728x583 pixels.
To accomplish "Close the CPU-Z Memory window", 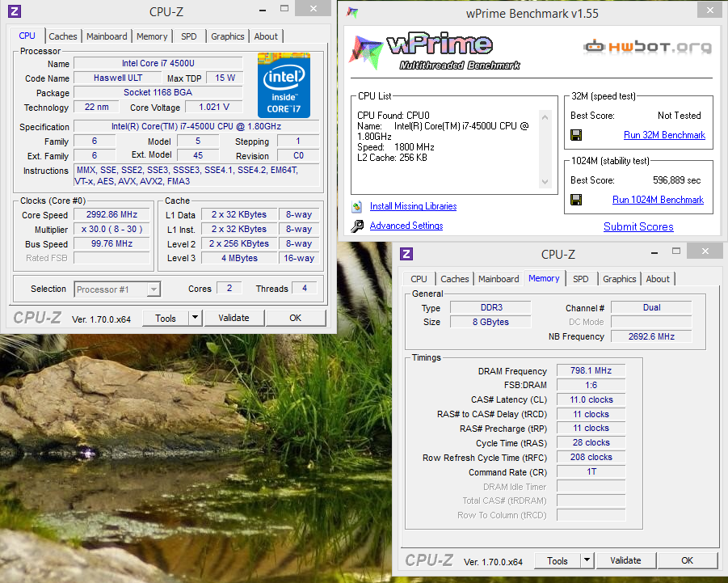I will point(705,251).
